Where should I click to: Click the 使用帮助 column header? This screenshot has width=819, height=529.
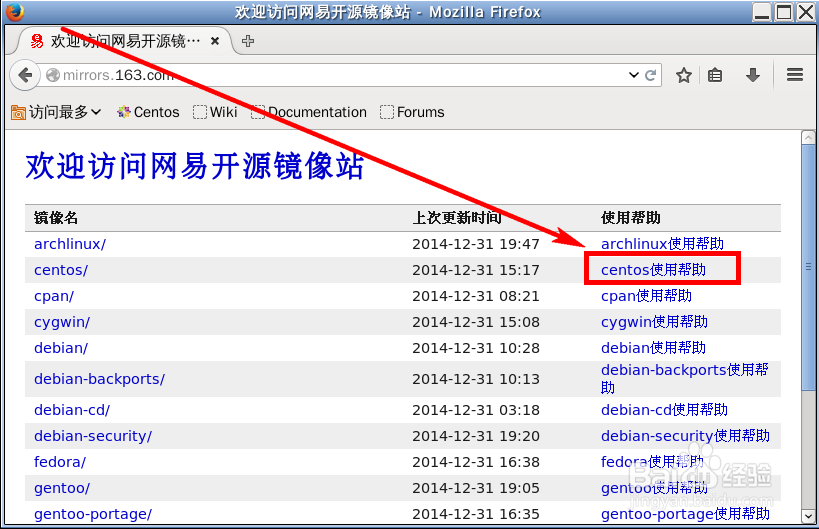pos(631,218)
